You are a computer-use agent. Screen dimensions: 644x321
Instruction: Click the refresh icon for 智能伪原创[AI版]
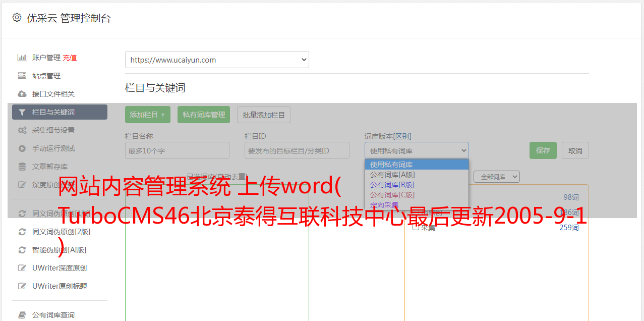coord(22,250)
